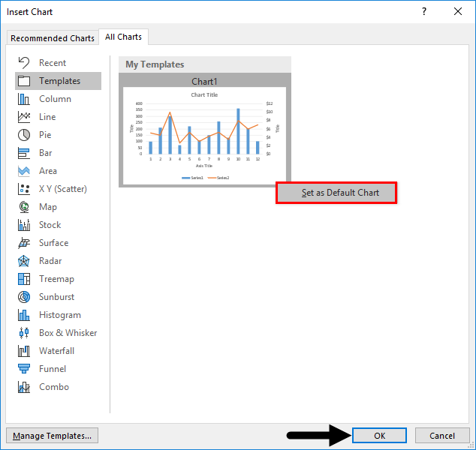Choose Waterfall category label

click(x=57, y=351)
